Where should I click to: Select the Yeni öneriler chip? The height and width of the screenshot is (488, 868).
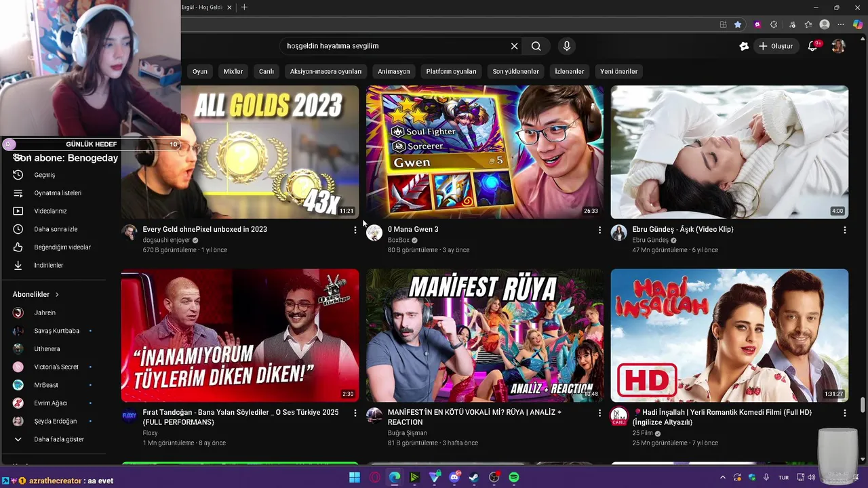618,71
